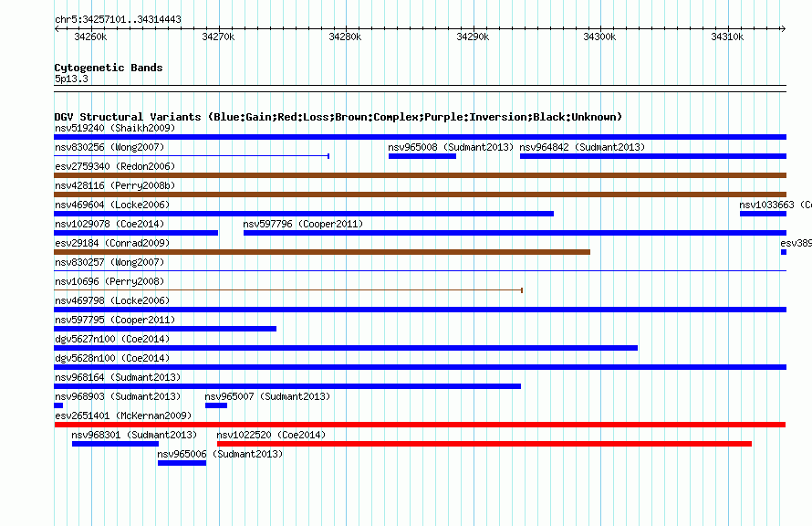Open the nsv1022520 (Coe2014) label

tap(271, 435)
